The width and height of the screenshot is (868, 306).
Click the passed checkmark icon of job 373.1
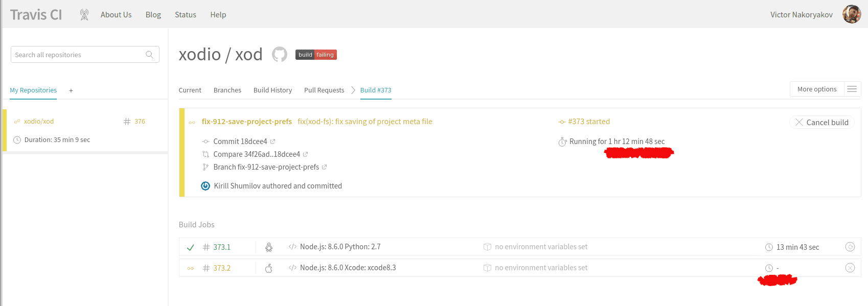[x=190, y=247]
